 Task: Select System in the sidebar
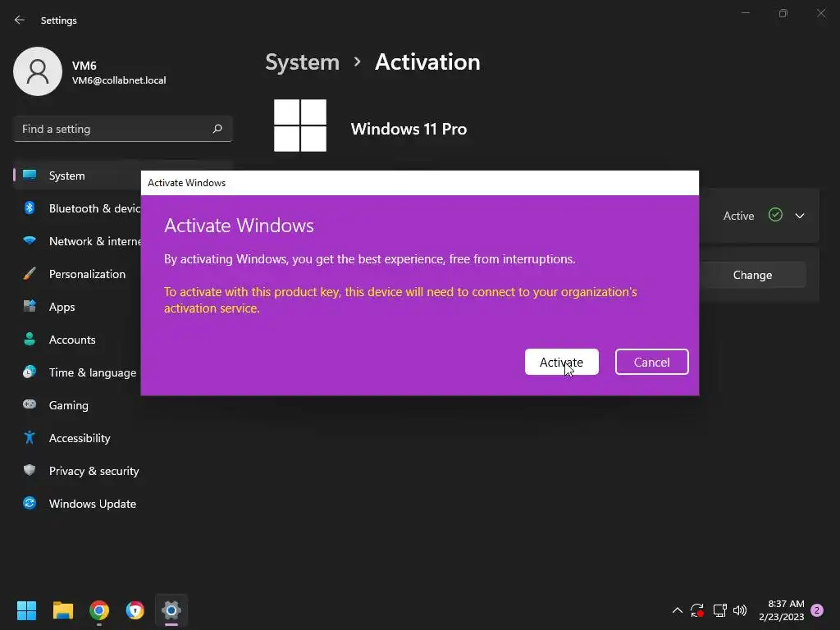[77, 176]
